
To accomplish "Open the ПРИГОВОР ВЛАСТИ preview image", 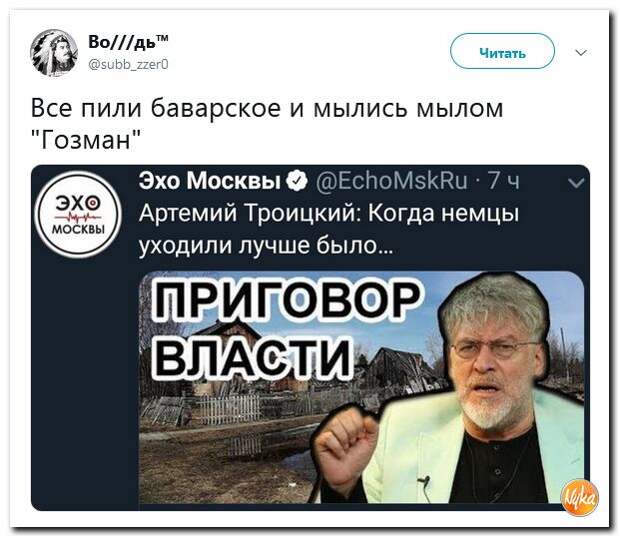I will coord(361,387).
